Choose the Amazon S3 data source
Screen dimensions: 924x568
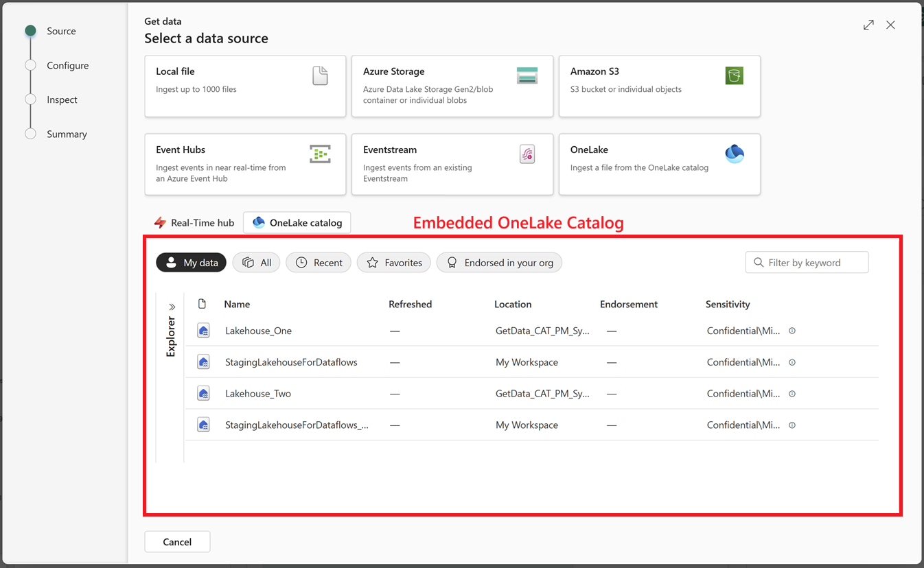tap(660, 86)
